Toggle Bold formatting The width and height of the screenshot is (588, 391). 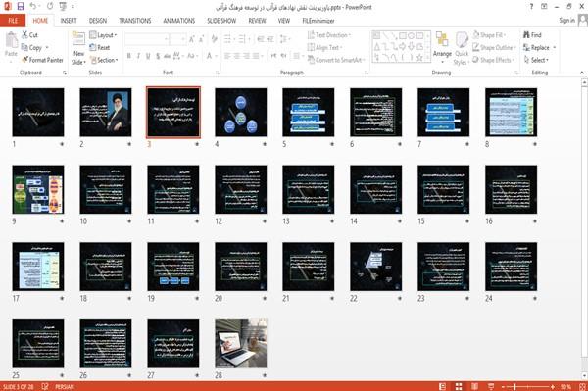[129, 56]
